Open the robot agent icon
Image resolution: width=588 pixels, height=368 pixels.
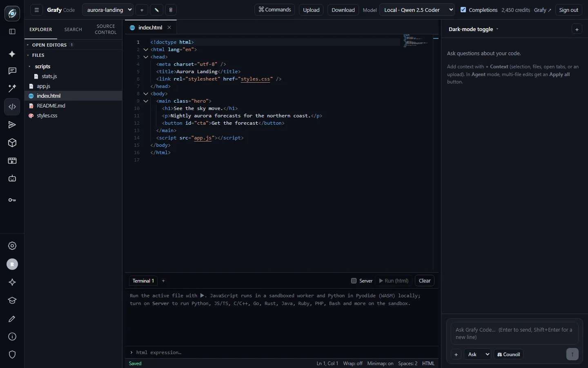(12, 179)
